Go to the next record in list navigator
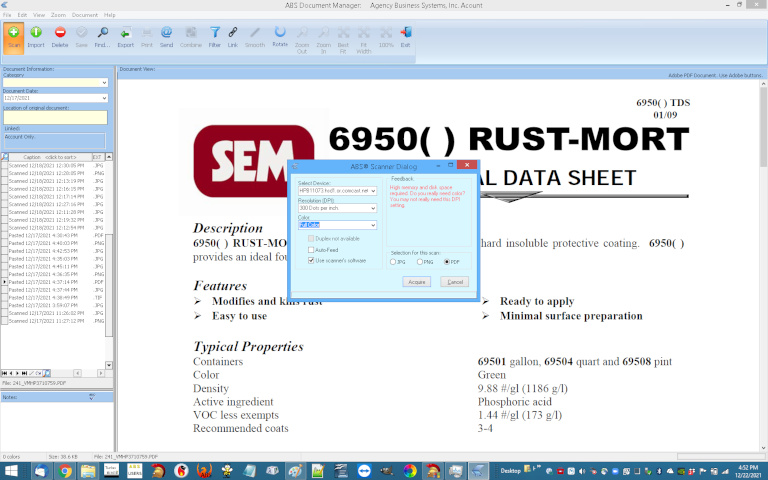Screen dimensions: 768x480 click(18, 373)
